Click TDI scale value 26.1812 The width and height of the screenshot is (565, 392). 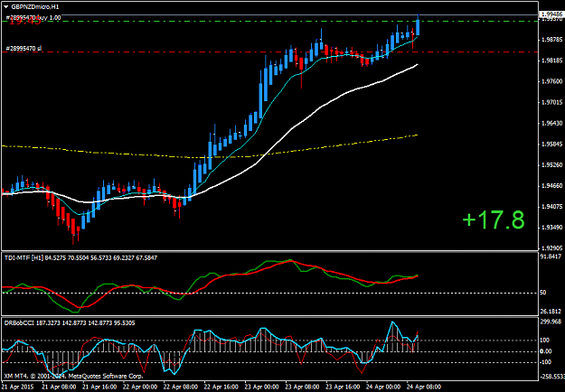coord(551,312)
